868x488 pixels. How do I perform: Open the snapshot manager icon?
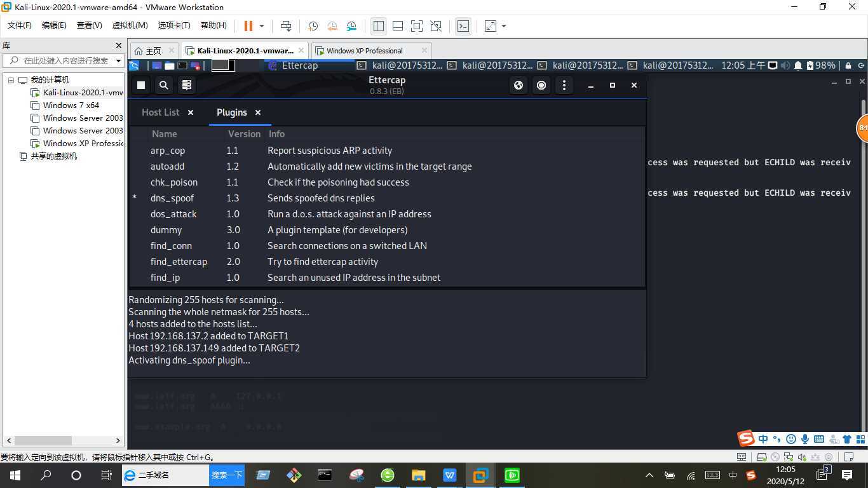coord(352,26)
